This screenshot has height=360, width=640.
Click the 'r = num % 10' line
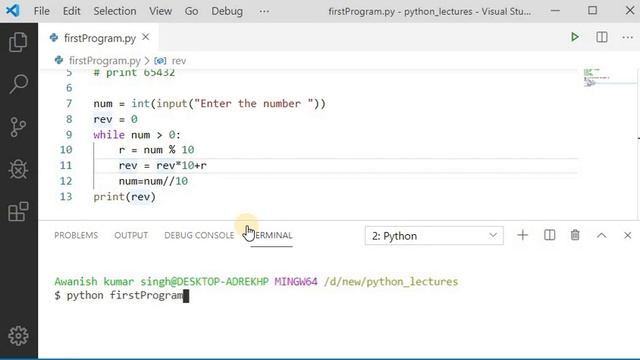point(156,150)
